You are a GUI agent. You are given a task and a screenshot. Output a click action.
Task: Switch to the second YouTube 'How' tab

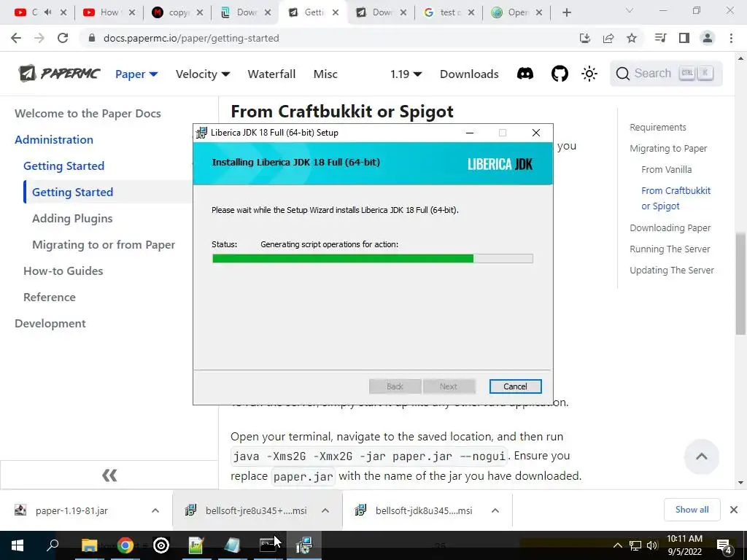pyautogui.click(x=109, y=12)
